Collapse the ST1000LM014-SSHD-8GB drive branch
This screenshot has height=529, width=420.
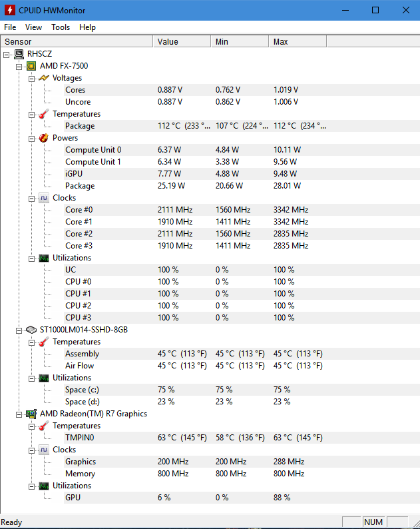click(x=19, y=330)
